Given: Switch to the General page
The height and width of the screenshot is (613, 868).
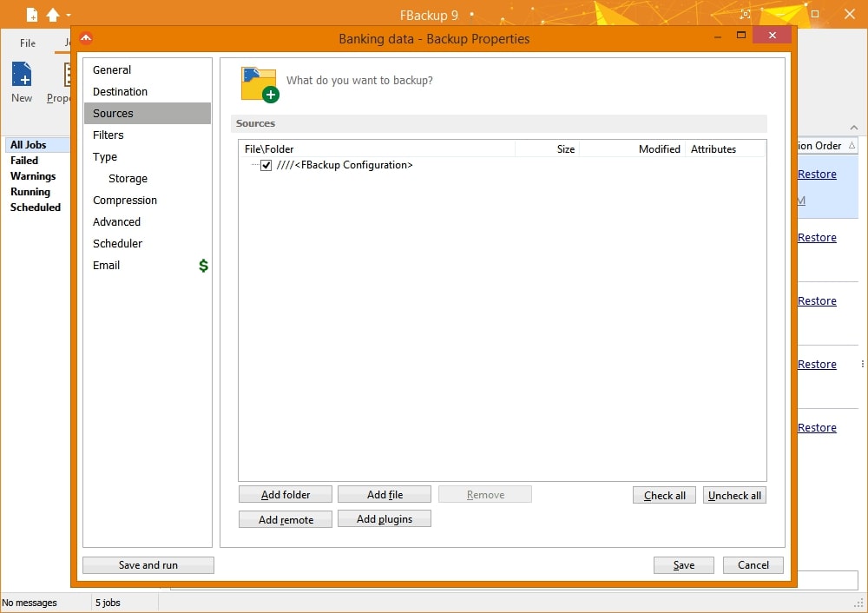Looking at the screenshot, I should pos(148,69).
